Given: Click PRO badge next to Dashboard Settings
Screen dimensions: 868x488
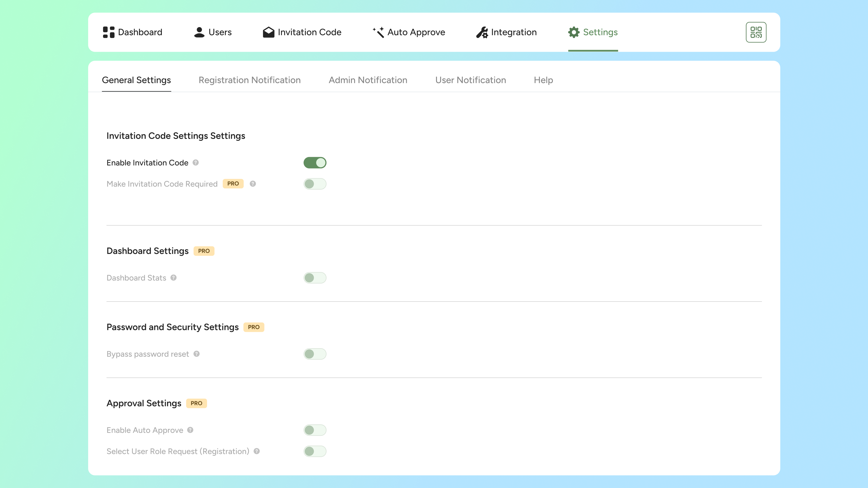Looking at the screenshot, I should point(204,251).
